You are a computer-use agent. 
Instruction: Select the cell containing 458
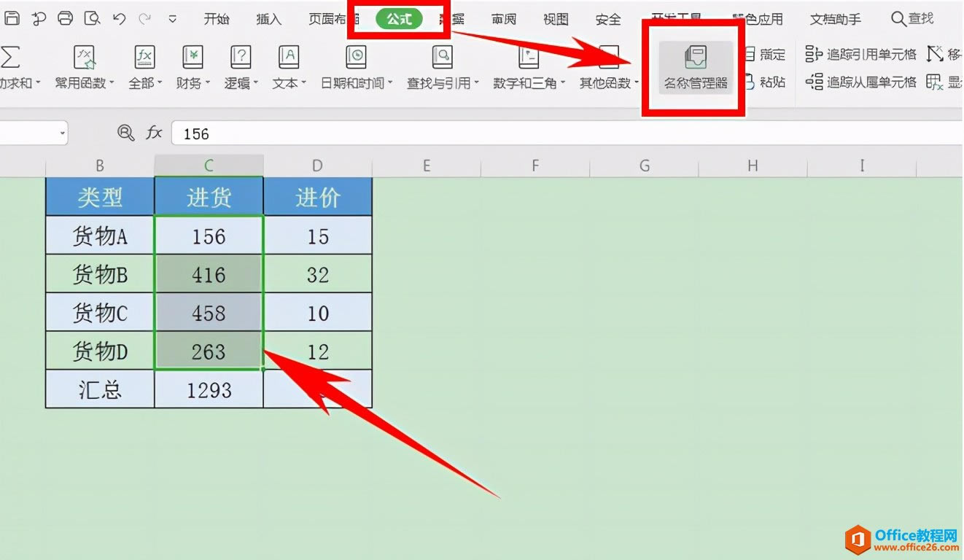pos(209,312)
